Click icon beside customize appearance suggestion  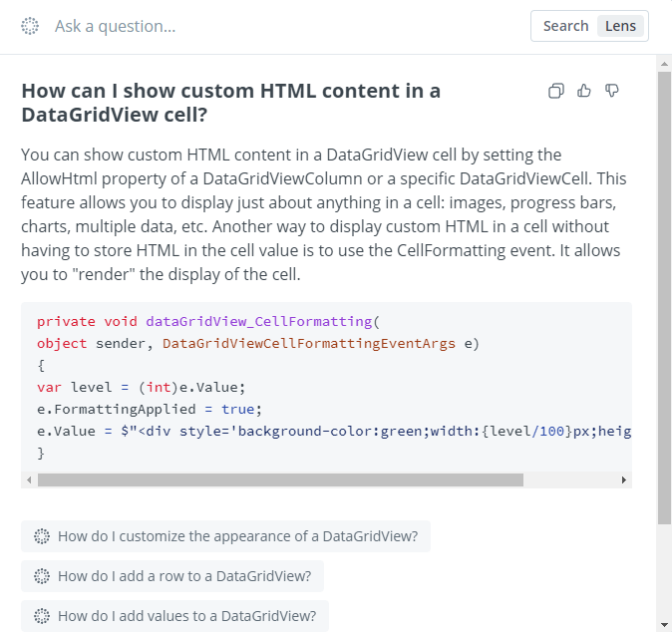(42, 536)
